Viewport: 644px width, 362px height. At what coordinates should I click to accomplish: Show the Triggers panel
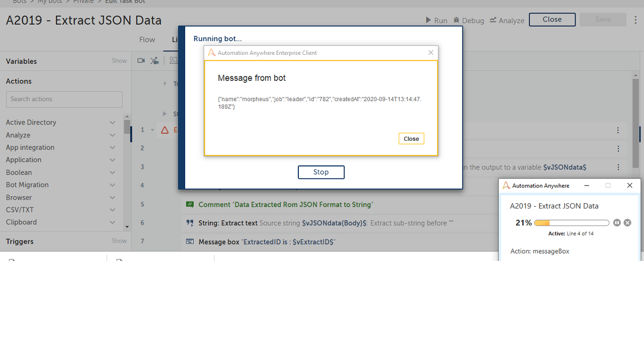click(x=119, y=241)
